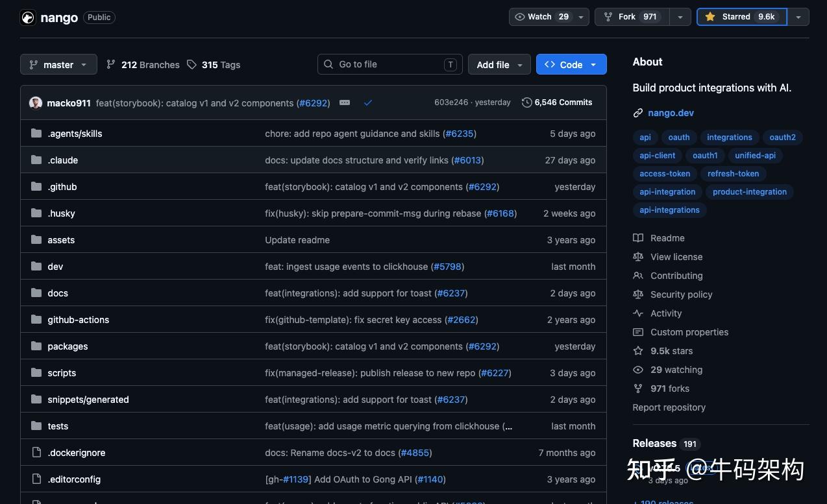827x504 pixels.
Task: Open the 6,546 Commits history link
Action: point(557,102)
